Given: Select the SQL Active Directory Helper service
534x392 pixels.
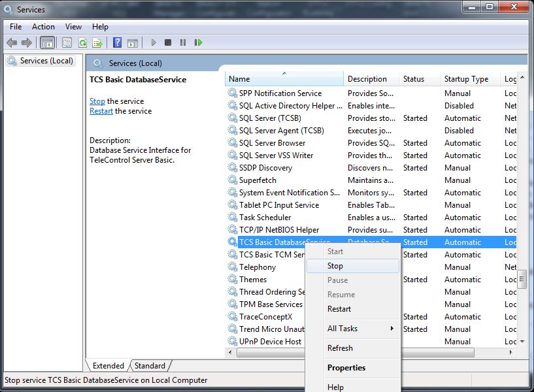Looking at the screenshot, I should [x=371, y=105].
